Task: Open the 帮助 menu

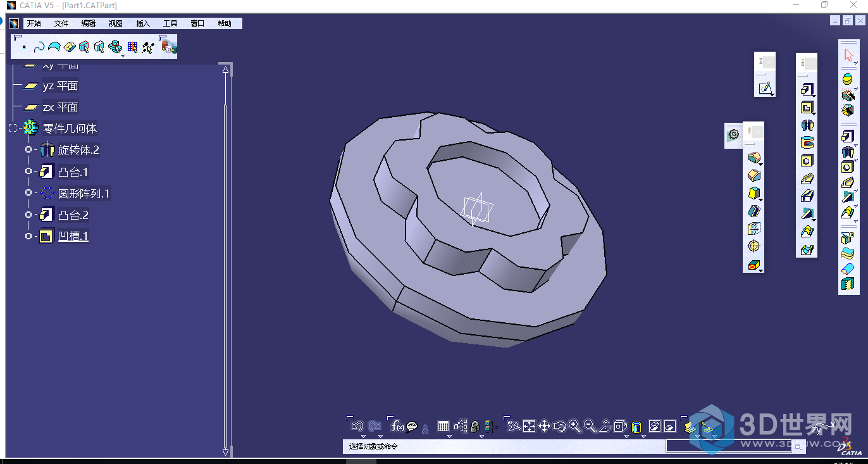Action: [225, 23]
